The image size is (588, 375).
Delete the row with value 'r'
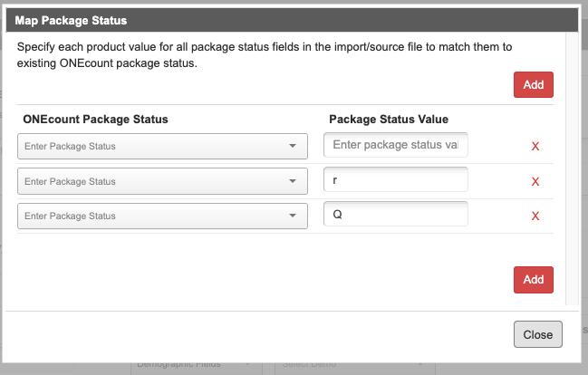[x=535, y=181]
